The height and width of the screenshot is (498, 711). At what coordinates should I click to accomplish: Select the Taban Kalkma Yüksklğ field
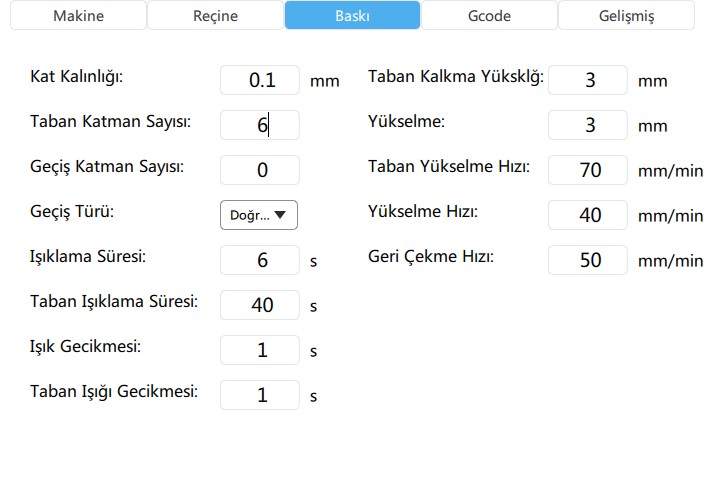tap(588, 81)
